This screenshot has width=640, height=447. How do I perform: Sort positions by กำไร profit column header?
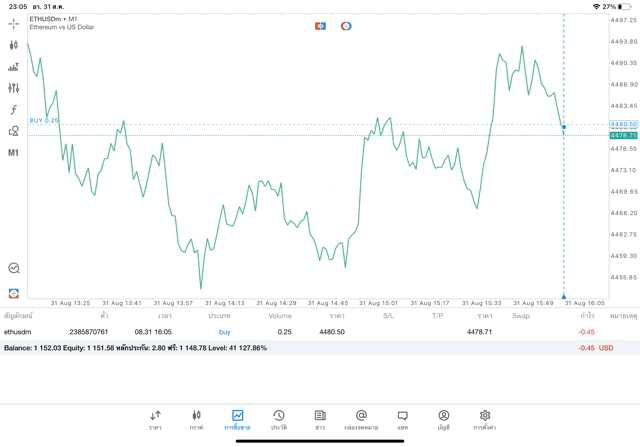click(587, 316)
